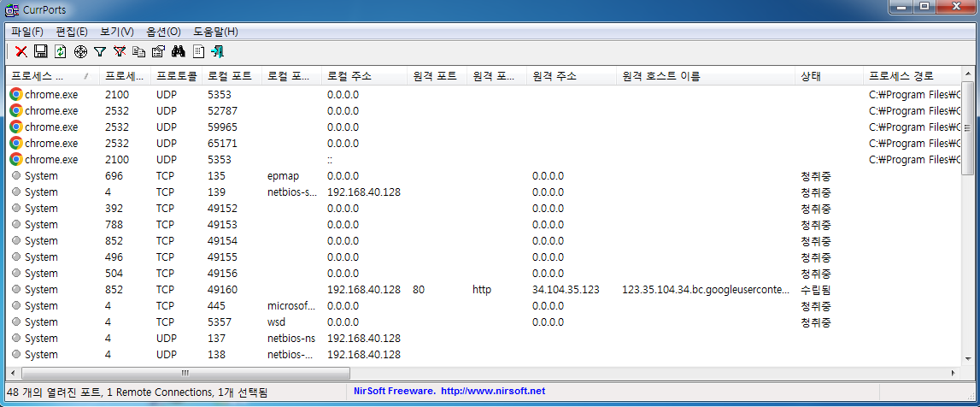Click Chrome icon on the port 52787 row
This screenshot has width=980, height=407.
tap(16, 110)
